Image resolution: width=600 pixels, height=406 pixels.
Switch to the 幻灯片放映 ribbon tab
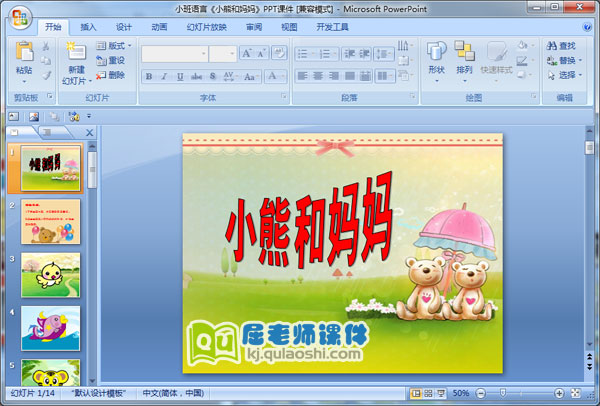[207, 27]
